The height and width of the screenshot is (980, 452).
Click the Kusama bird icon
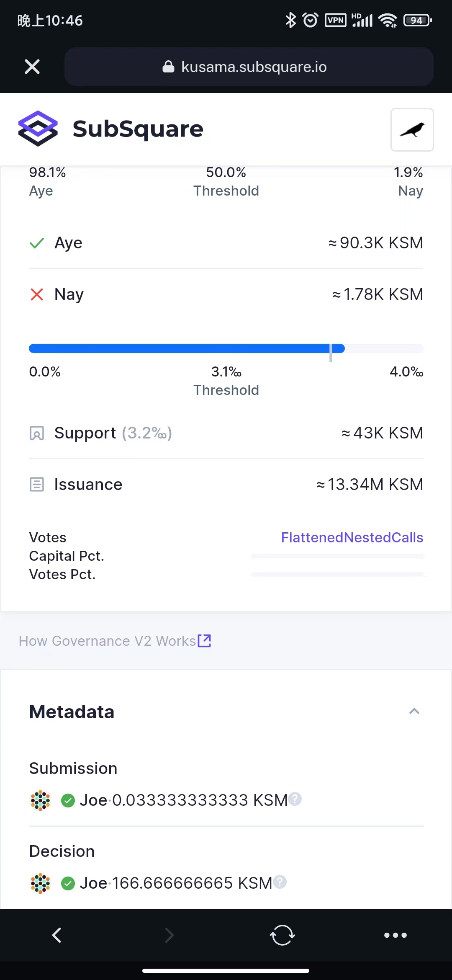coord(412,130)
